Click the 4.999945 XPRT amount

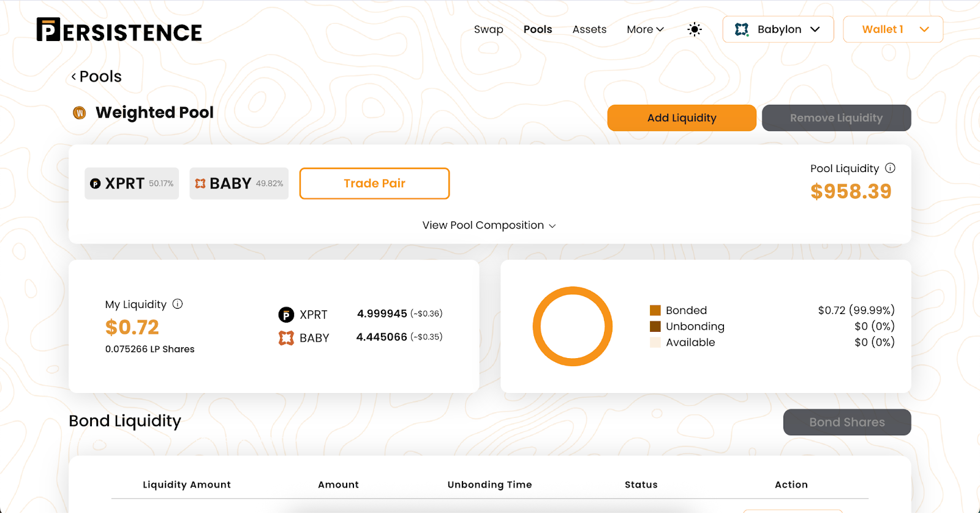click(x=382, y=313)
